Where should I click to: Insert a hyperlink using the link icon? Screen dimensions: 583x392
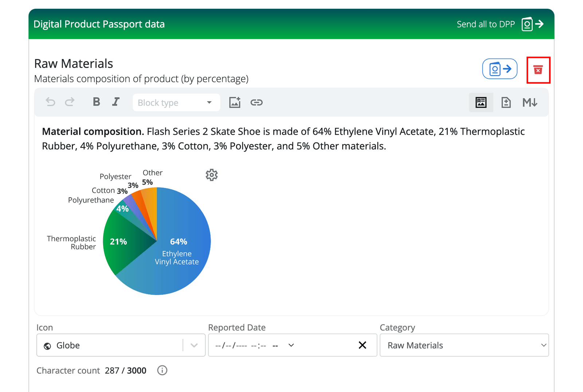257,102
